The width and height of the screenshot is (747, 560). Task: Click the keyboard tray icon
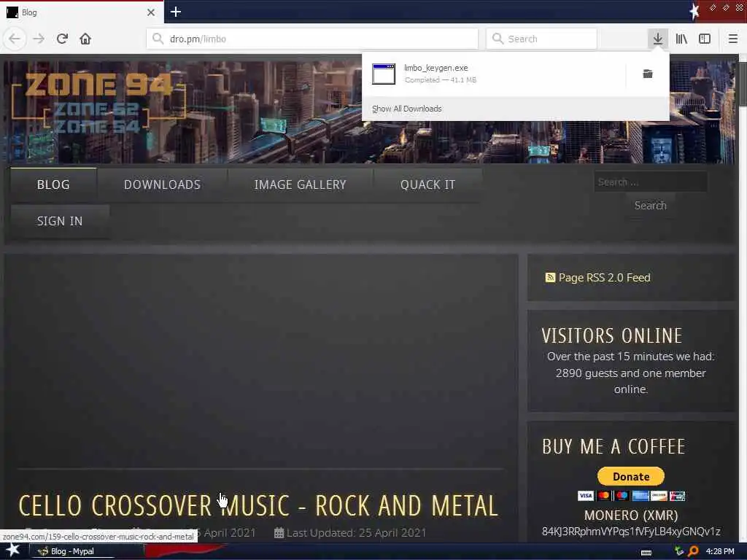pyautogui.click(x=646, y=552)
